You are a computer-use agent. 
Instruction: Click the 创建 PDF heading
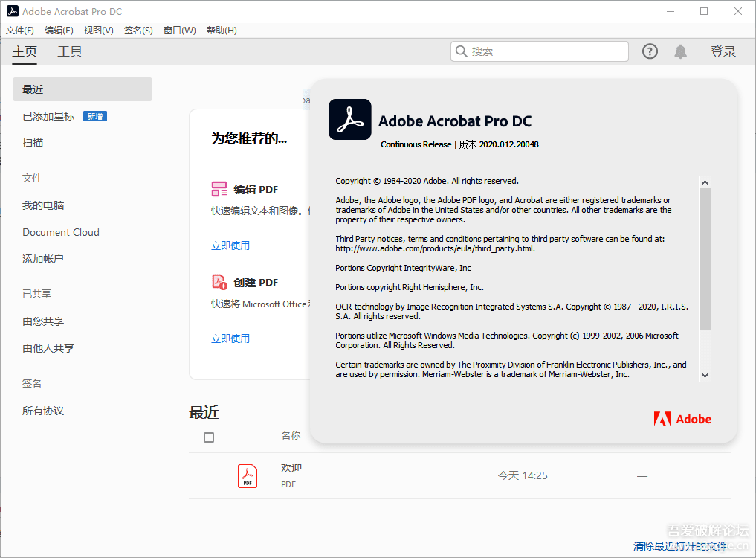(x=256, y=283)
